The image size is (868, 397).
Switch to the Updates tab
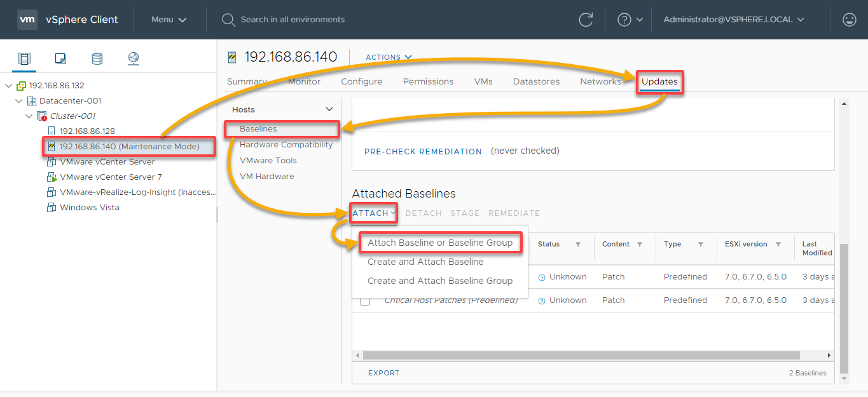tap(659, 81)
